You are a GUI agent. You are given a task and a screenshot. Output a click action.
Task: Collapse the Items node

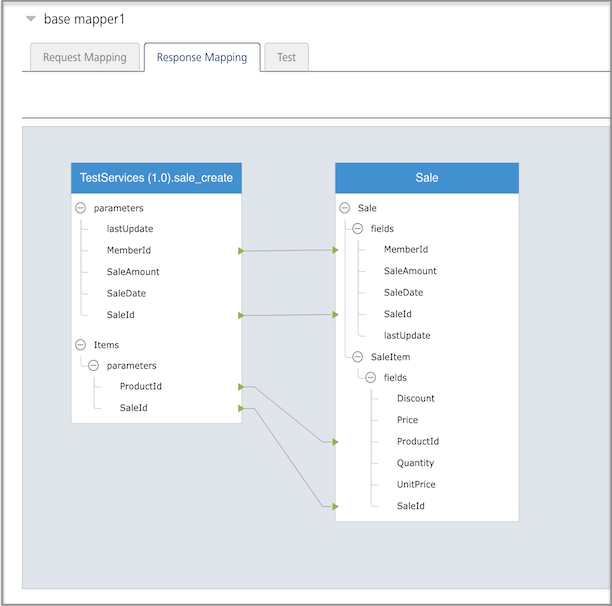[x=80, y=344]
